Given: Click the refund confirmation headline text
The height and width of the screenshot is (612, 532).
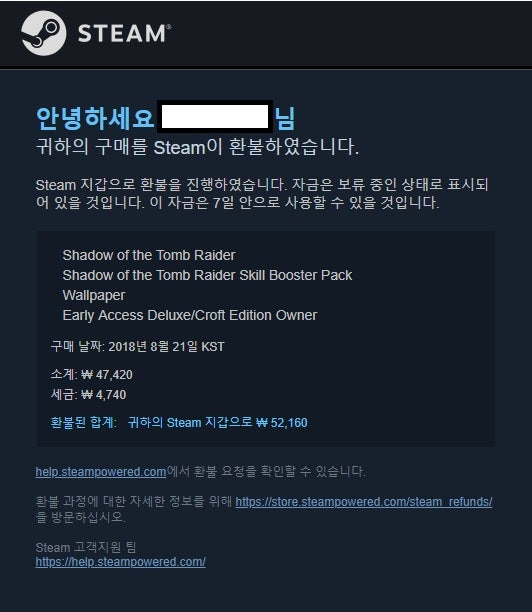Looking at the screenshot, I should (x=197, y=147).
